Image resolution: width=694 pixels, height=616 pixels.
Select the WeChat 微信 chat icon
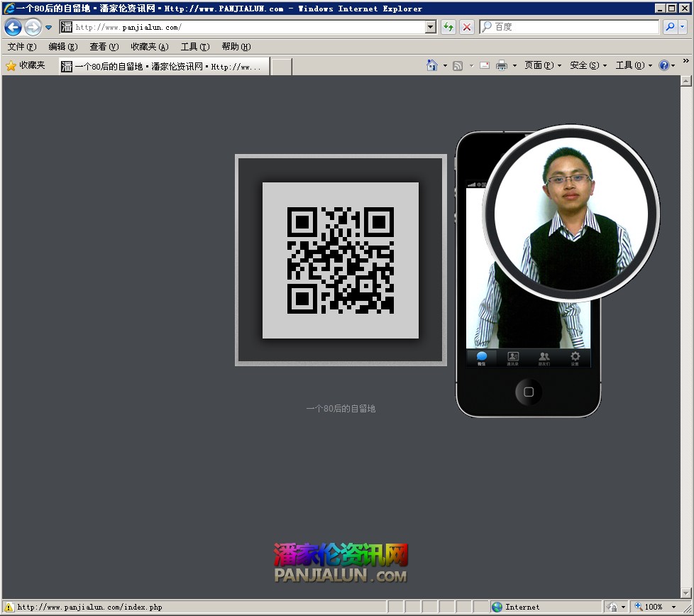point(482,357)
